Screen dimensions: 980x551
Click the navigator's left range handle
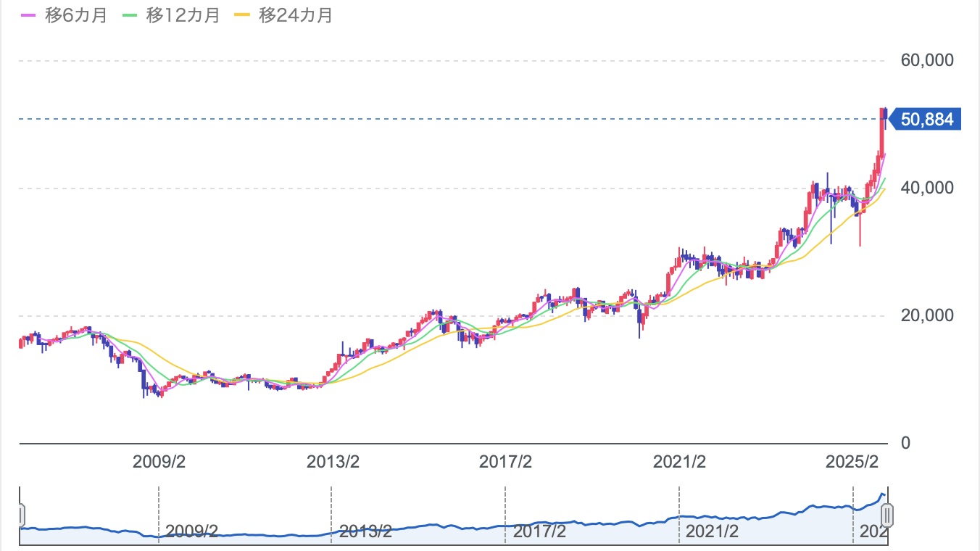click(21, 515)
